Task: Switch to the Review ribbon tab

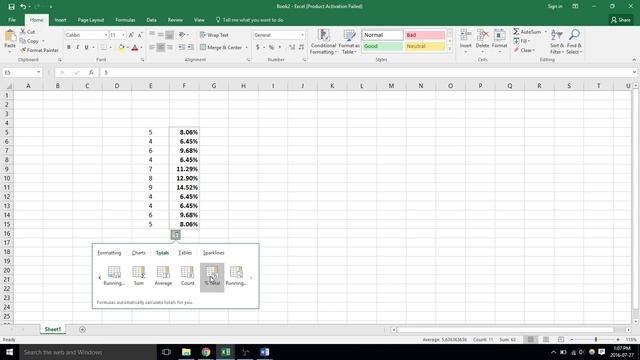Action: 175,20
